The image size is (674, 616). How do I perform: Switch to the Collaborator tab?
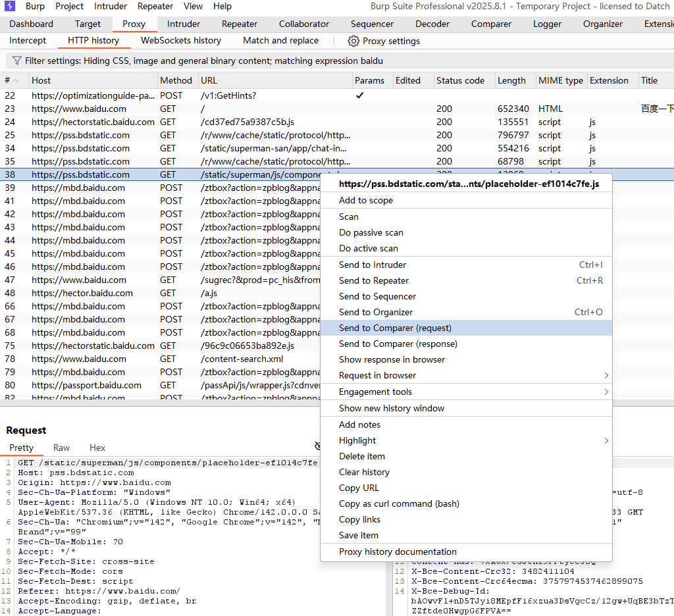pyautogui.click(x=304, y=24)
